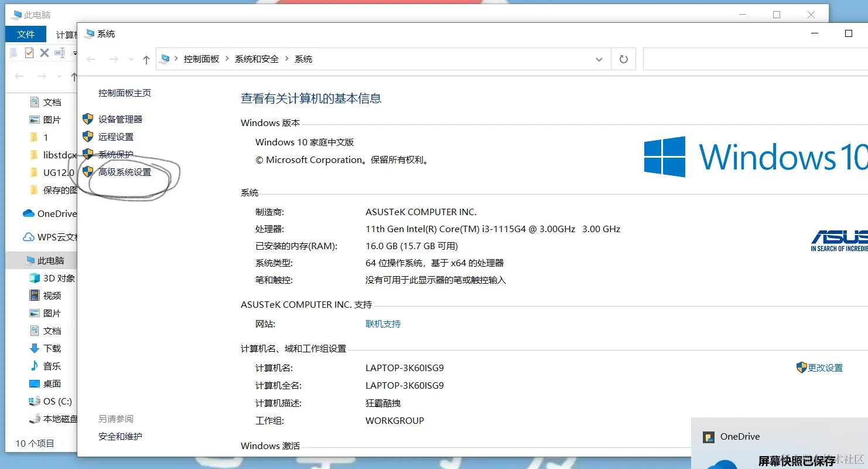868x469 pixels.
Task: Expand the chevron after 控制面板 breadcrumb
Action: (x=227, y=59)
